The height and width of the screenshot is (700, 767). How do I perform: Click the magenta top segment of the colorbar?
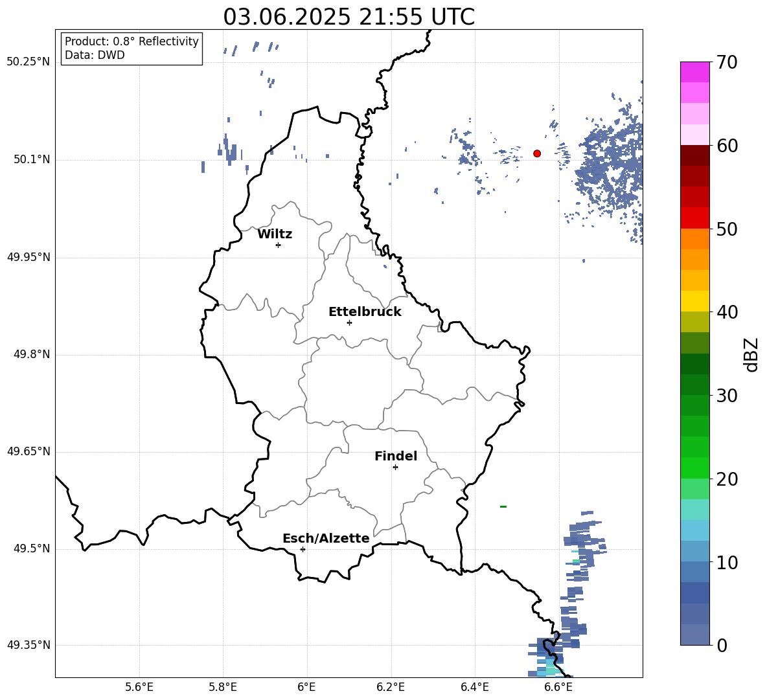click(694, 72)
